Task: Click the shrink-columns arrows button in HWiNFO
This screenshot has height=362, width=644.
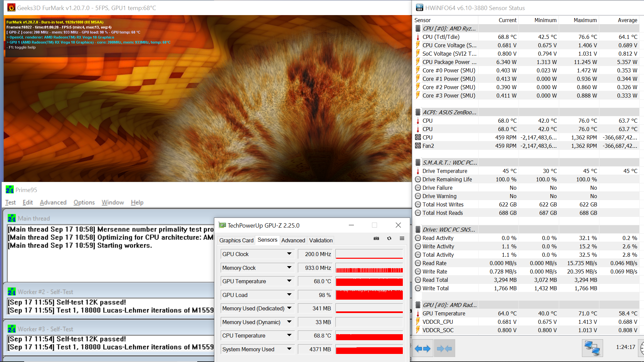Action: (x=444, y=349)
